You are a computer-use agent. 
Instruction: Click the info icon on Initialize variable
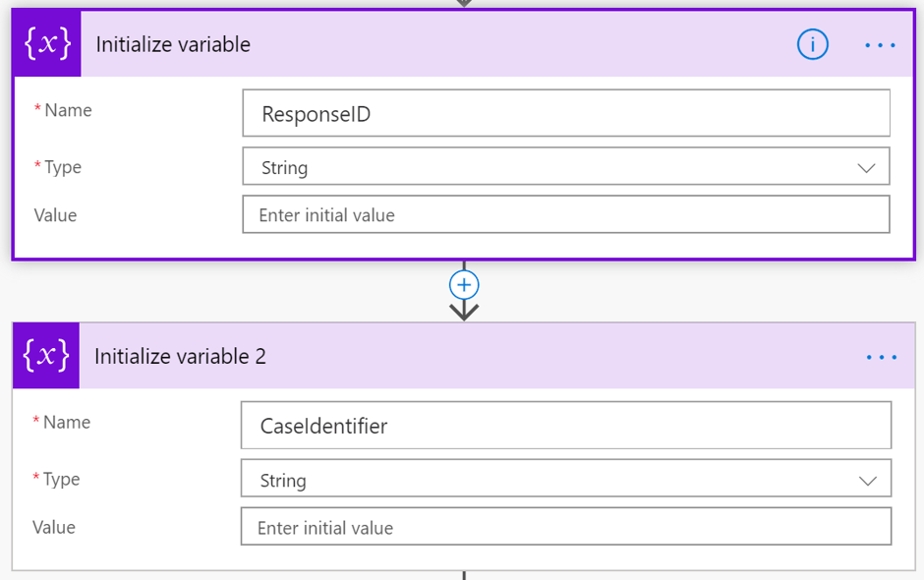click(x=813, y=45)
